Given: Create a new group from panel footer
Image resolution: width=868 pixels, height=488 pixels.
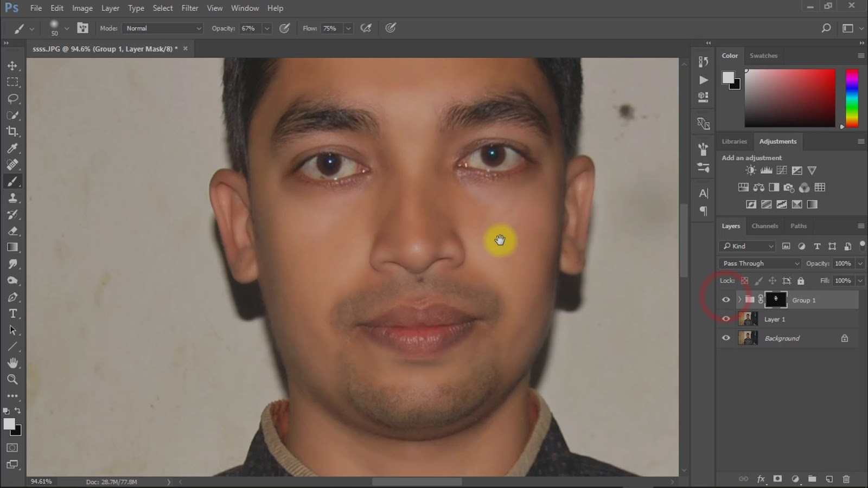Looking at the screenshot, I should point(812,479).
